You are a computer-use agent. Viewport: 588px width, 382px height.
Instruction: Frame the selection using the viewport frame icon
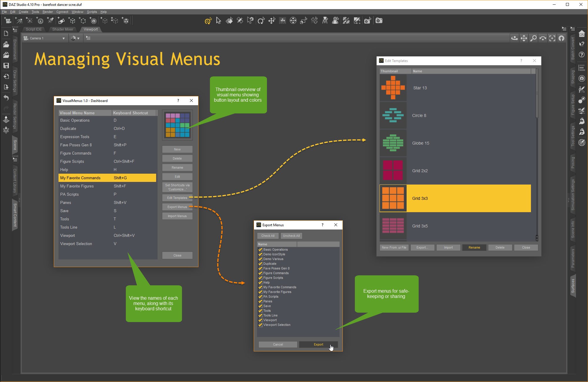(x=552, y=38)
